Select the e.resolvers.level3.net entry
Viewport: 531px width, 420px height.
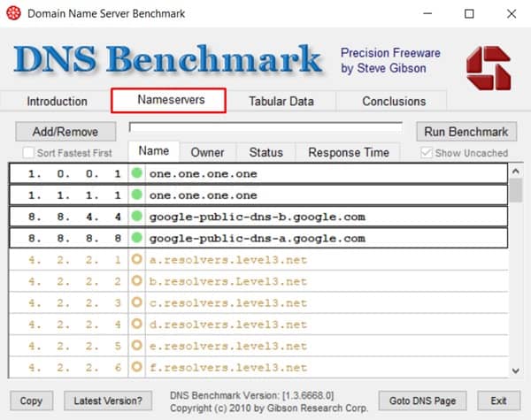258,346
